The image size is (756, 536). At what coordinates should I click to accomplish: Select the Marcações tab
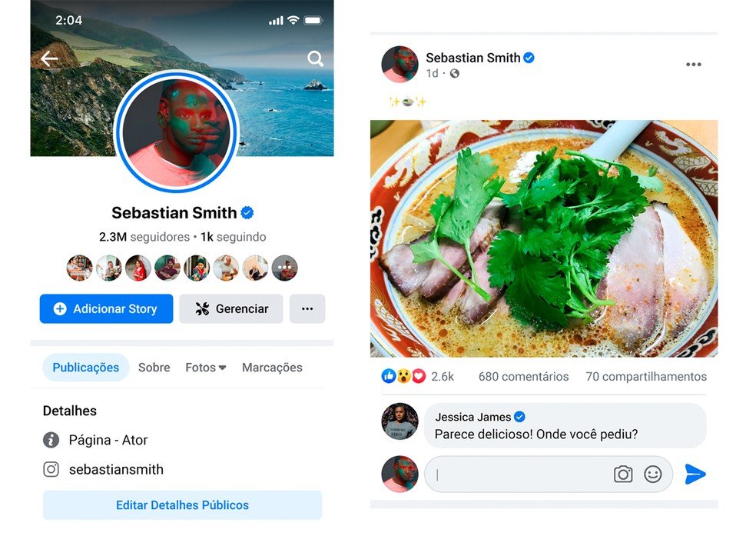(272, 368)
